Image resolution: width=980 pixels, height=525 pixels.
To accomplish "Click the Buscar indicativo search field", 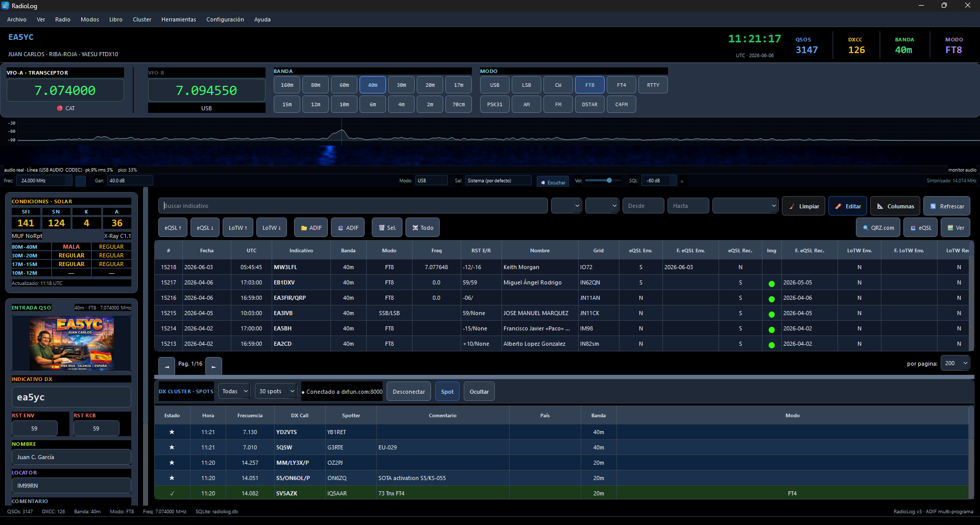I will tap(353, 206).
